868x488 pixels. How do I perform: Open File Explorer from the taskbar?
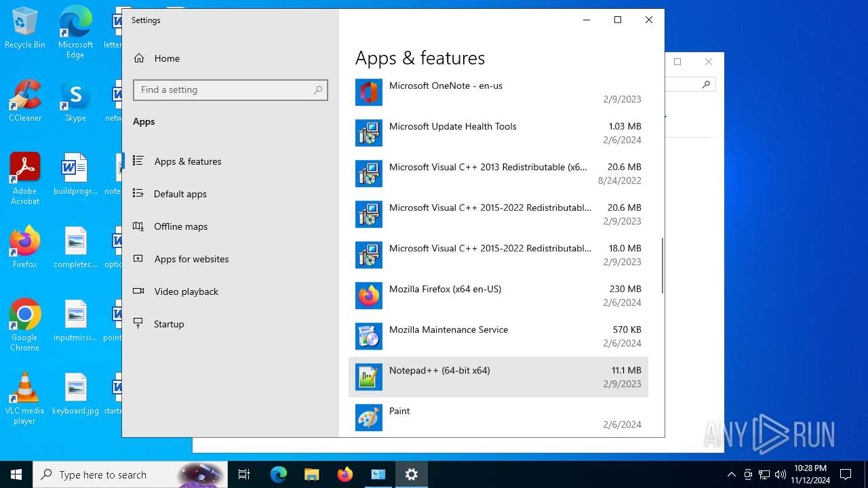coord(311,474)
